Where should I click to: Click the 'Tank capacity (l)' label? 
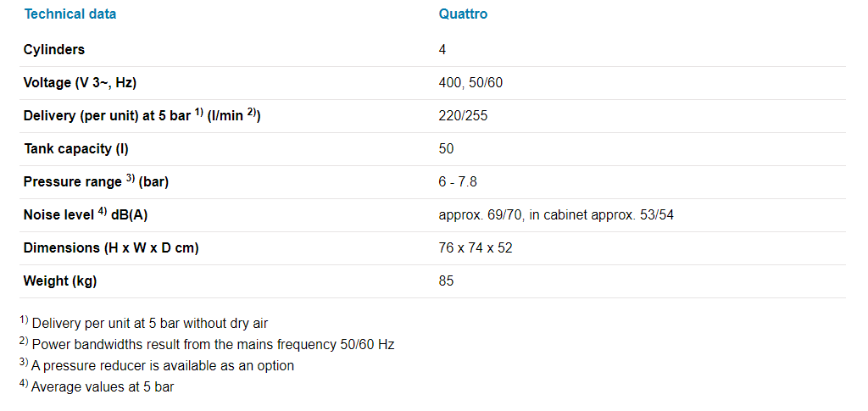[x=76, y=149]
